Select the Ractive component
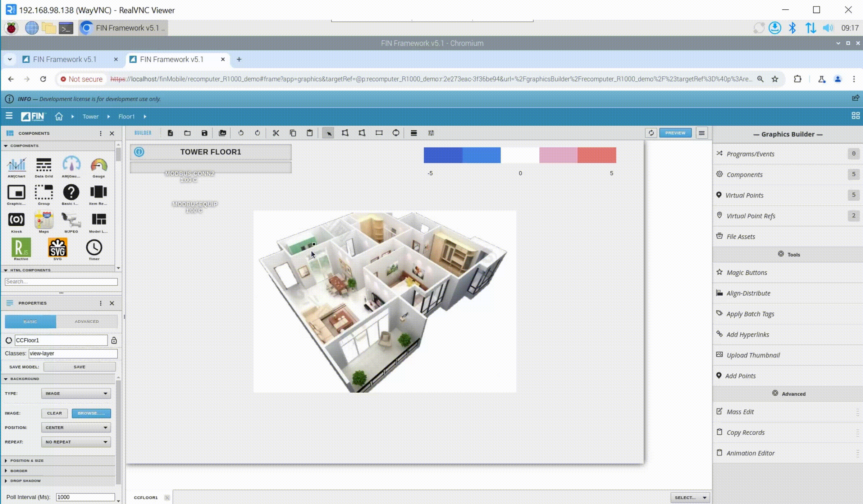This screenshot has width=863, height=504. tap(21, 249)
